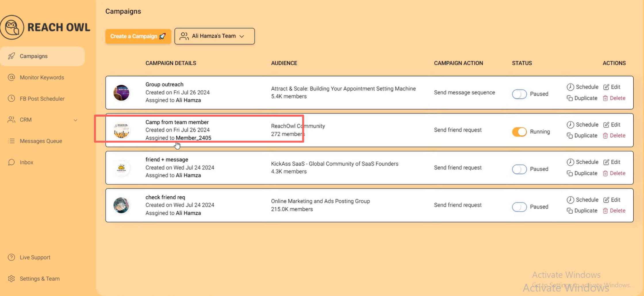Click Schedule clock icon for check friend req

[x=570, y=200]
